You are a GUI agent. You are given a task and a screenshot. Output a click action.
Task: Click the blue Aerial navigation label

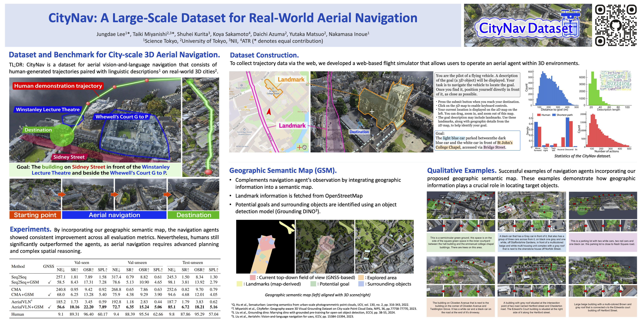click(114, 215)
